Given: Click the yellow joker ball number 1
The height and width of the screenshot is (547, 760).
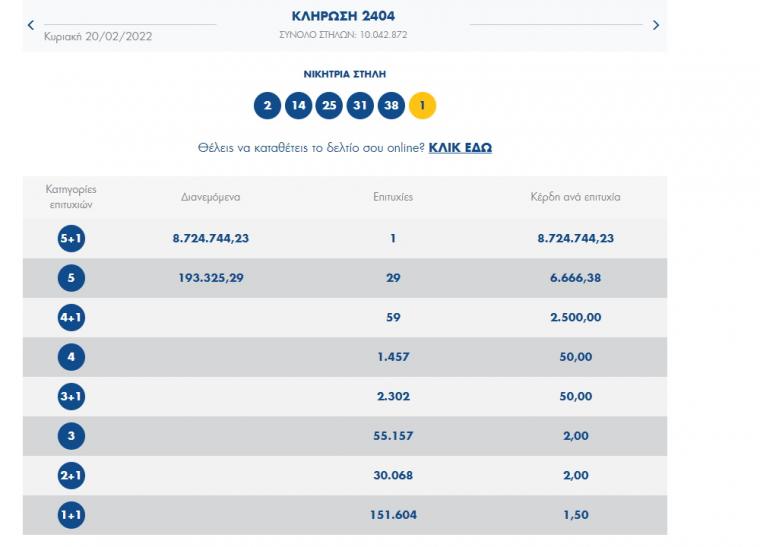Looking at the screenshot, I should click(x=422, y=105).
